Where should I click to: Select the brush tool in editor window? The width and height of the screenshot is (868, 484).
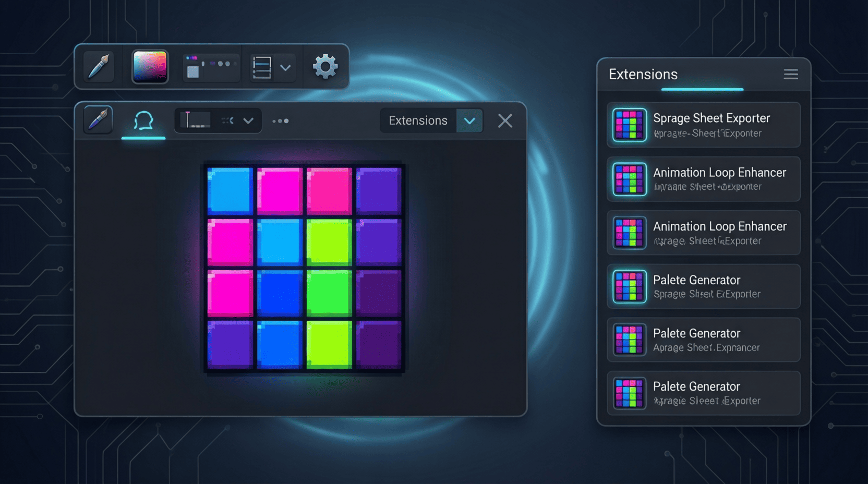click(98, 120)
